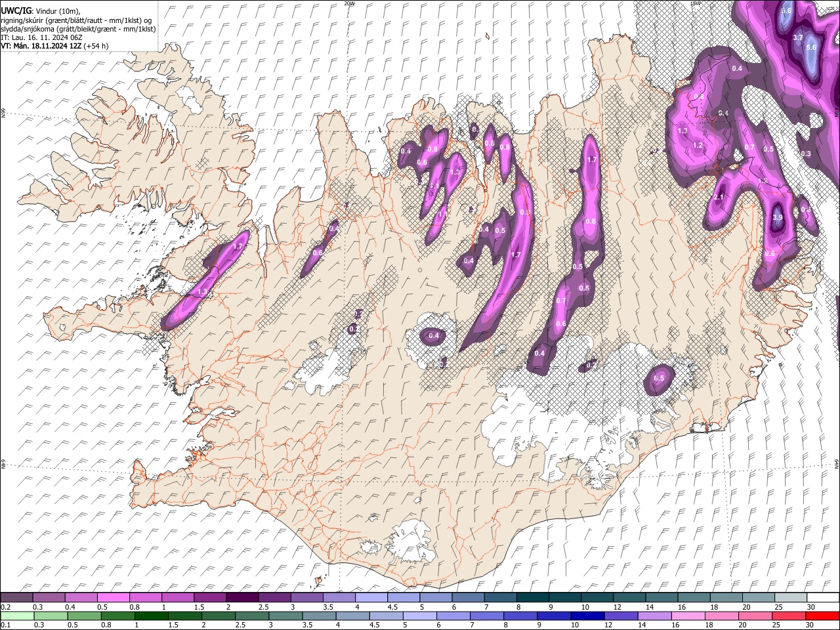Click the '2.1' precipitation value on the map
Viewport: 840px width, 630px height.
tap(719, 197)
